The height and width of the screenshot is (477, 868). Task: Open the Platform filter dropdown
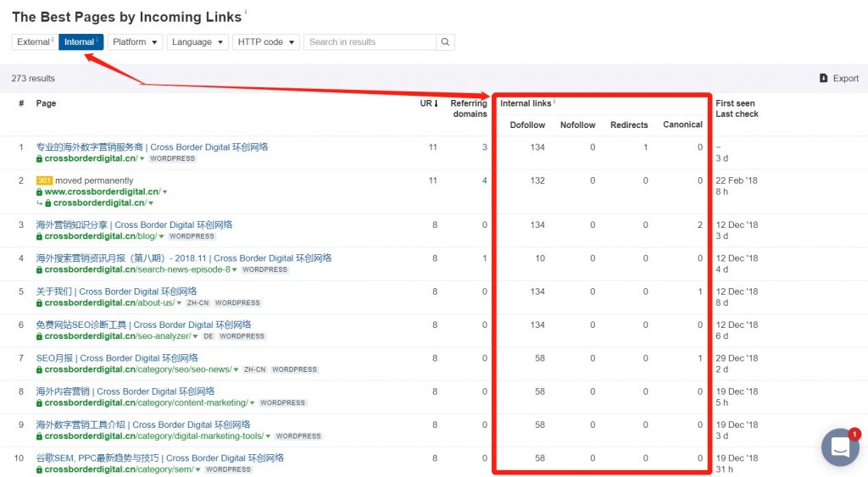pyautogui.click(x=135, y=42)
